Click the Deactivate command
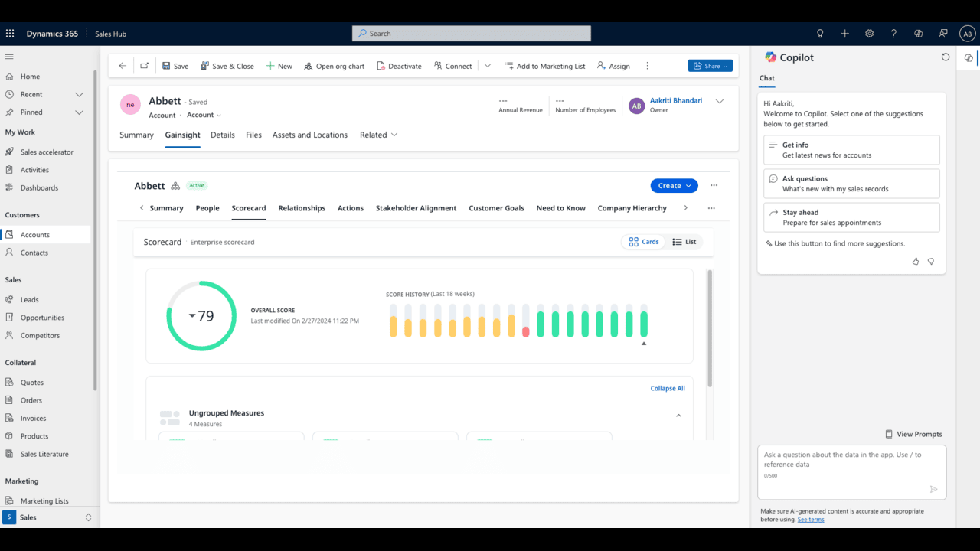This screenshot has width=980, height=551. tap(399, 66)
